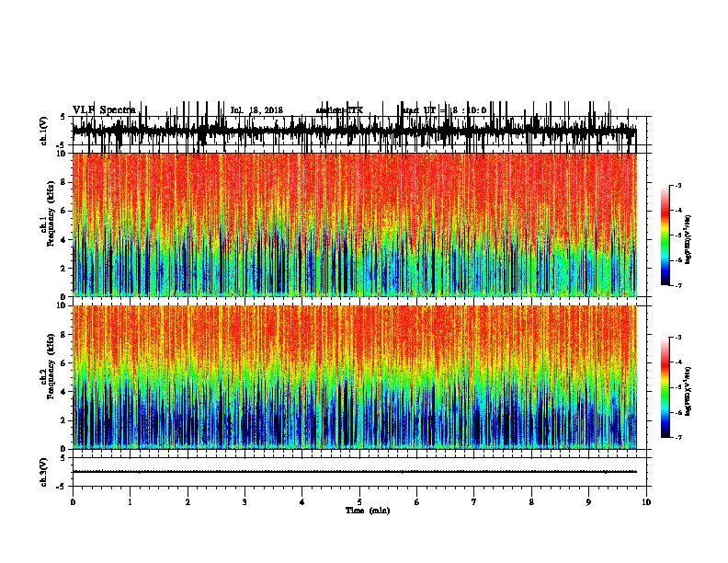This screenshot has height=563, width=728.
Task: Click the "-7" value on ch.1 colorbar
Action: [x=678, y=285]
